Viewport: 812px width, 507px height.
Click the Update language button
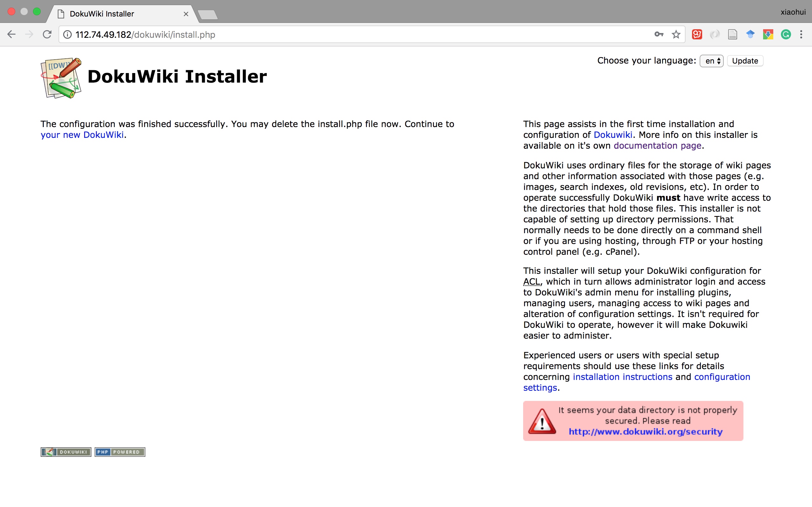(x=745, y=61)
